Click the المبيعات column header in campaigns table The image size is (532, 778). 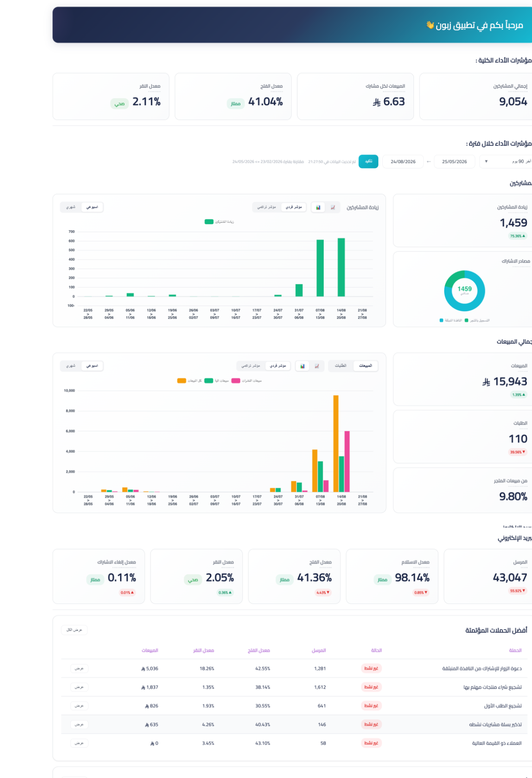pyautogui.click(x=150, y=650)
